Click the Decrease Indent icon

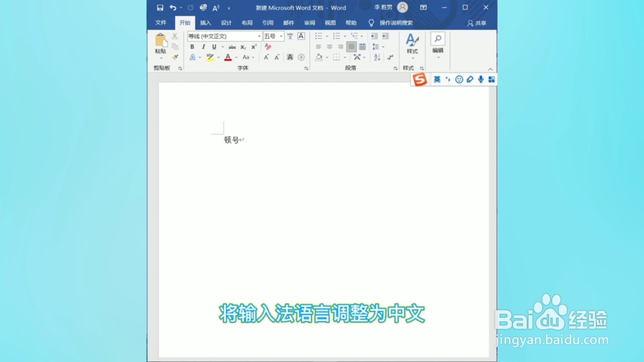click(374, 36)
